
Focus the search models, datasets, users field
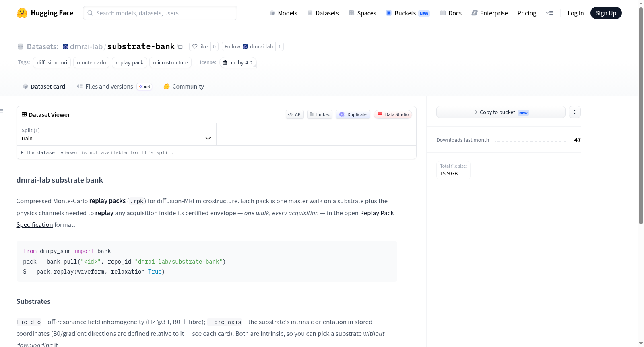coord(160,13)
